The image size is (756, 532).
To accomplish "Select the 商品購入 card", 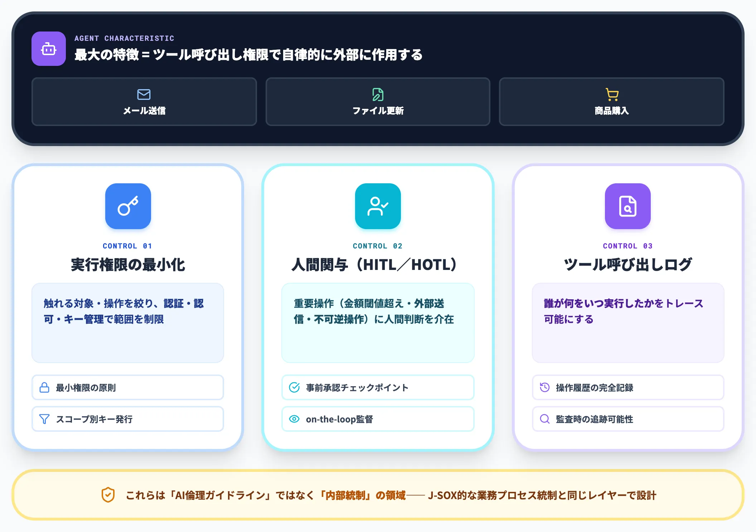I will (x=612, y=102).
